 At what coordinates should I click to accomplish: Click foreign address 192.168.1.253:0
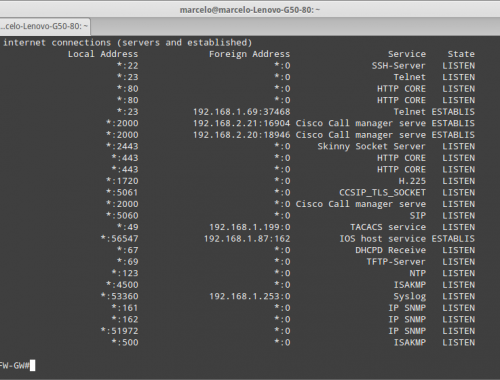[x=250, y=296]
